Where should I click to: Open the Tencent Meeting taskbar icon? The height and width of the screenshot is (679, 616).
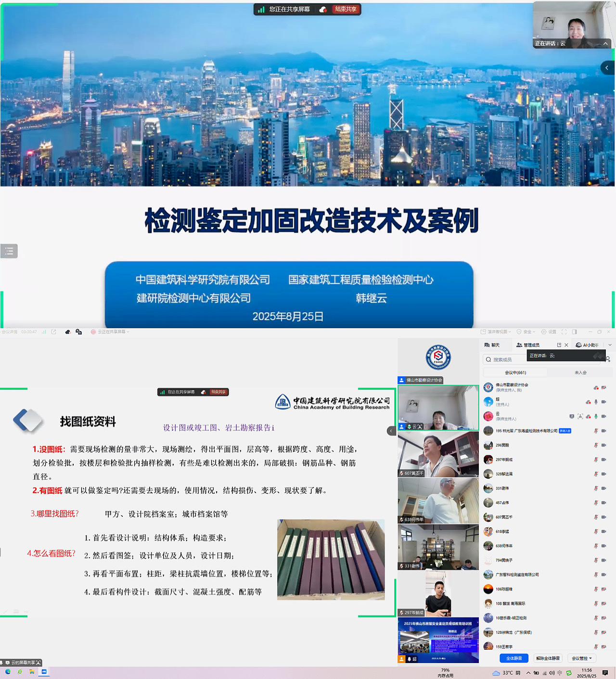pos(44,672)
